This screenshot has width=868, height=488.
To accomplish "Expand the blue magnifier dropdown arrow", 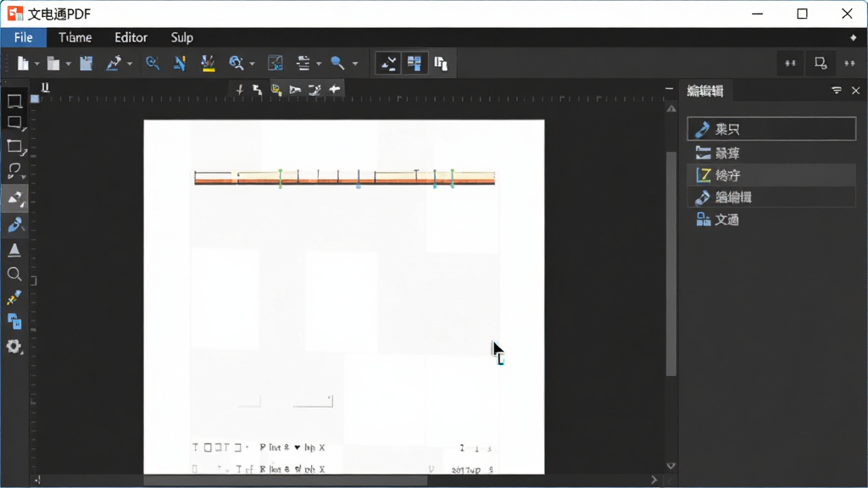I will (355, 64).
